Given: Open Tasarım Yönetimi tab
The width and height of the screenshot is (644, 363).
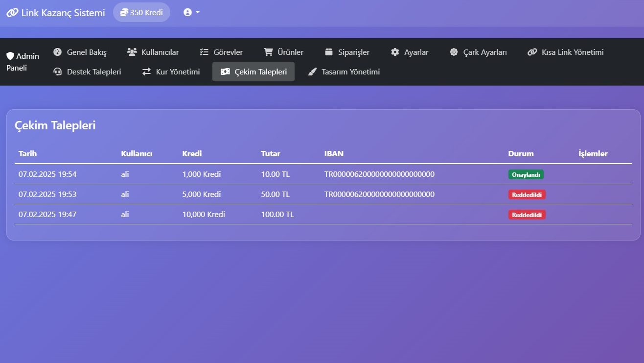Looking at the screenshot, I should coord(344,72).
